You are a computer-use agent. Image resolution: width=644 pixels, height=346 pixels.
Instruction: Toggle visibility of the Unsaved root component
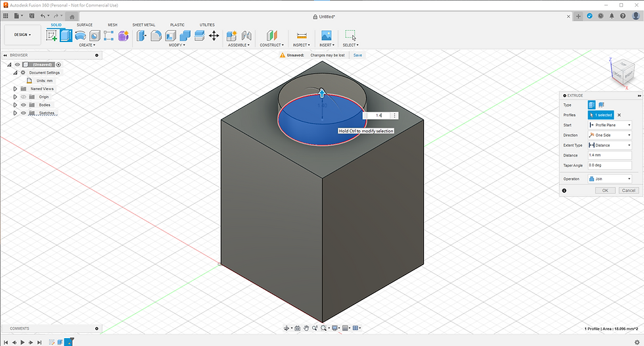(x=17, y=64)
